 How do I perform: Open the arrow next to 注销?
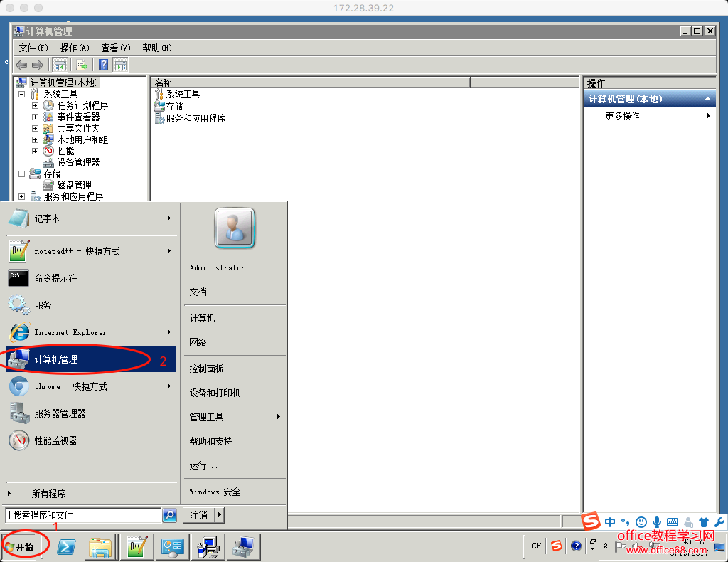click(220, 515)
